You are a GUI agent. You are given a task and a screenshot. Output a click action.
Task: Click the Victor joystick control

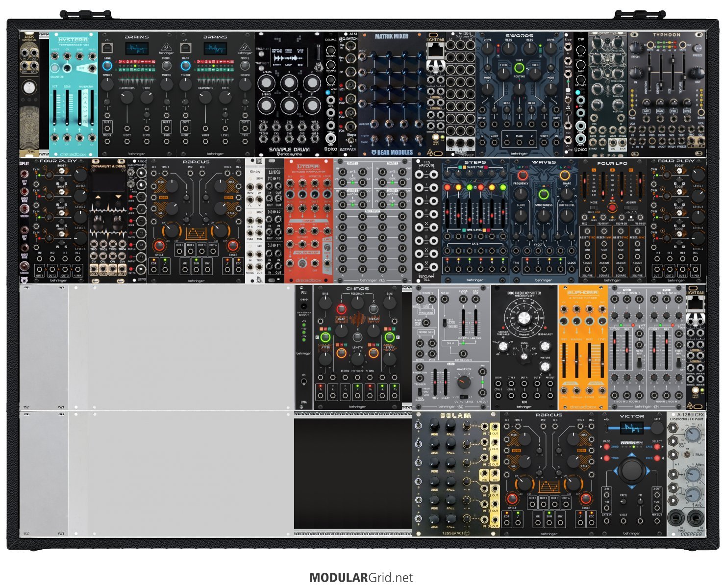pyautogui.click(x=632, y=470)
